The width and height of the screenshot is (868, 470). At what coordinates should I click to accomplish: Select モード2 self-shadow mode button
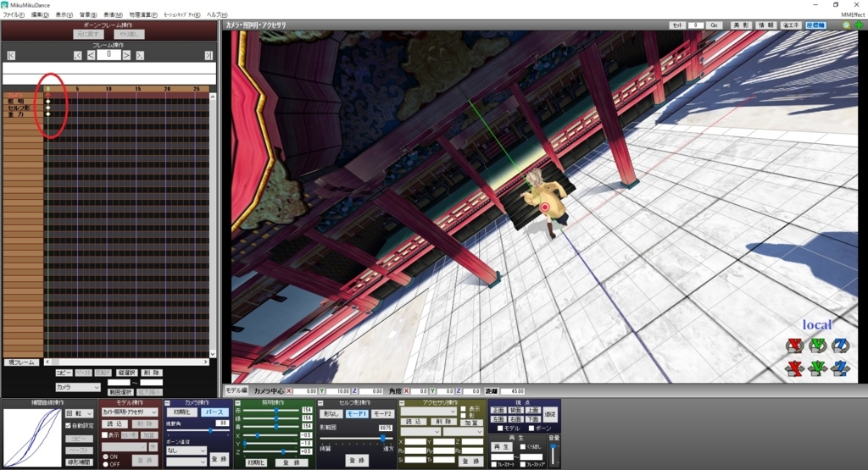[382, 413]
